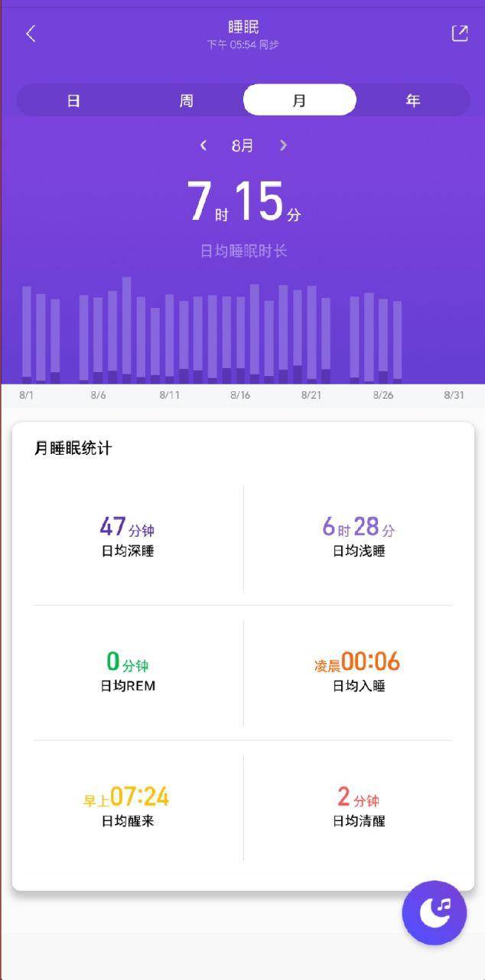Tap the 7时15分 average sleep duration
This screenshot has width=485, height=980.
click(x=243, y=202)
